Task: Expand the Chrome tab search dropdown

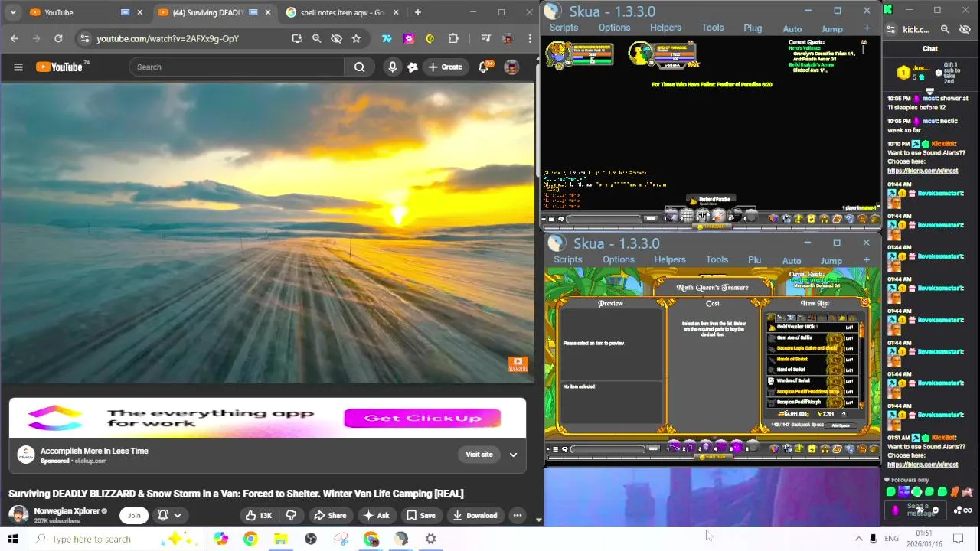Action: tap(12, 12)
